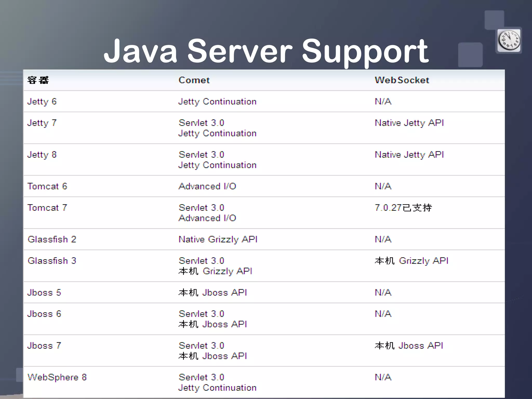Screen dimensions: 532x399
Task: Click WebSocket "N/A" in the Jboss 5 row
Action: pyautogui.click(x=383, y=292)
